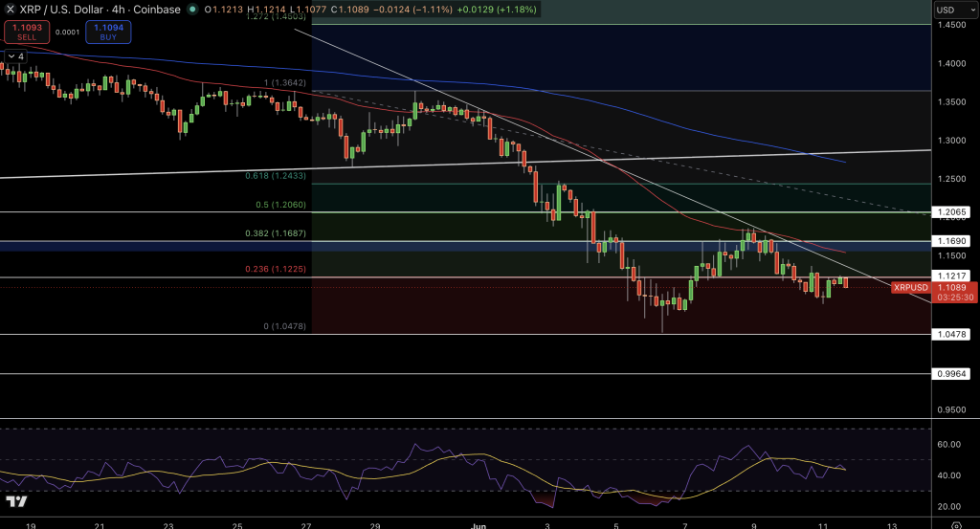This screenshot has height=529, width=980.
Task: Click the 1.1089 current price label
Action: coord(952,287)
